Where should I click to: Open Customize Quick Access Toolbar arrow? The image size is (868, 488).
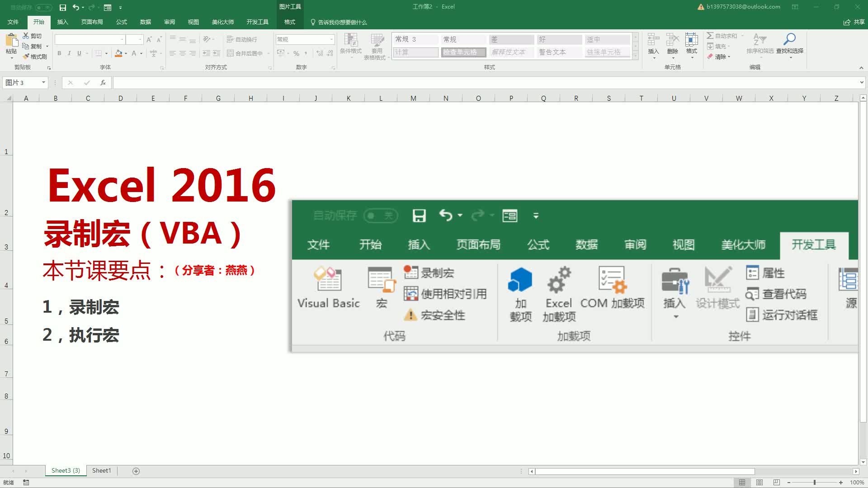(120, 7)
